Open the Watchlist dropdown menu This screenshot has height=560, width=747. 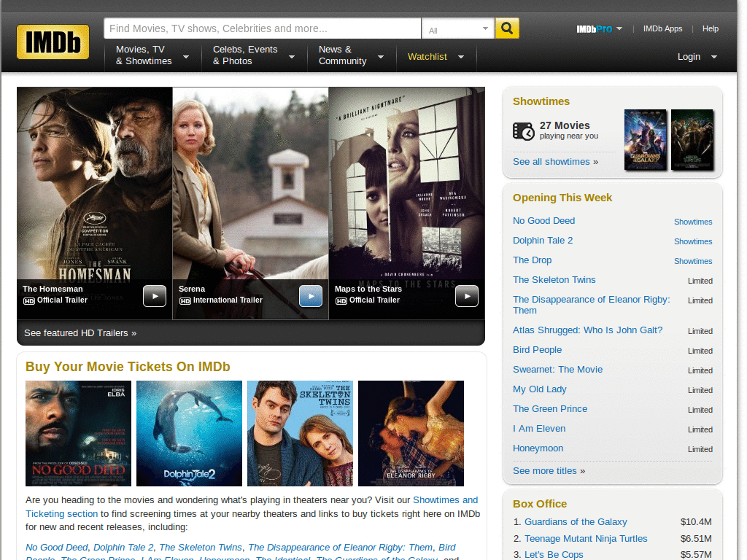pyautogui.click(x=436, y=57)
